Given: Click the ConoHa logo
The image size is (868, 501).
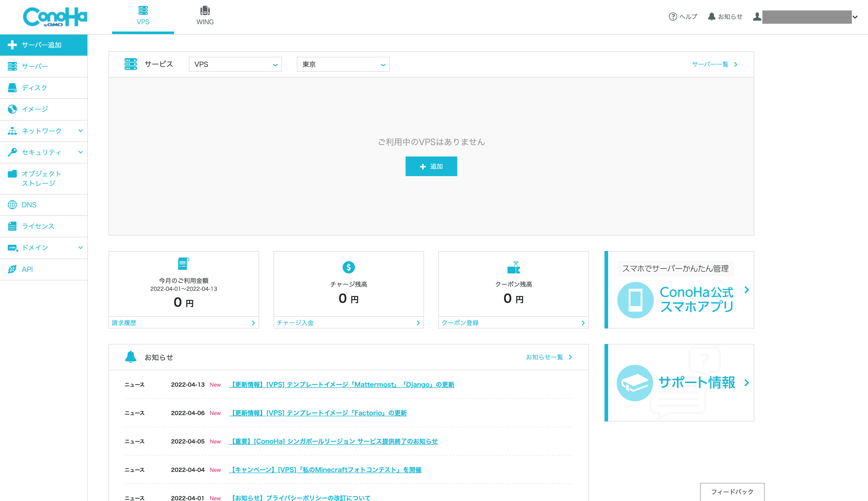Looking at the screenshot, I should click(x=55, y=17).
